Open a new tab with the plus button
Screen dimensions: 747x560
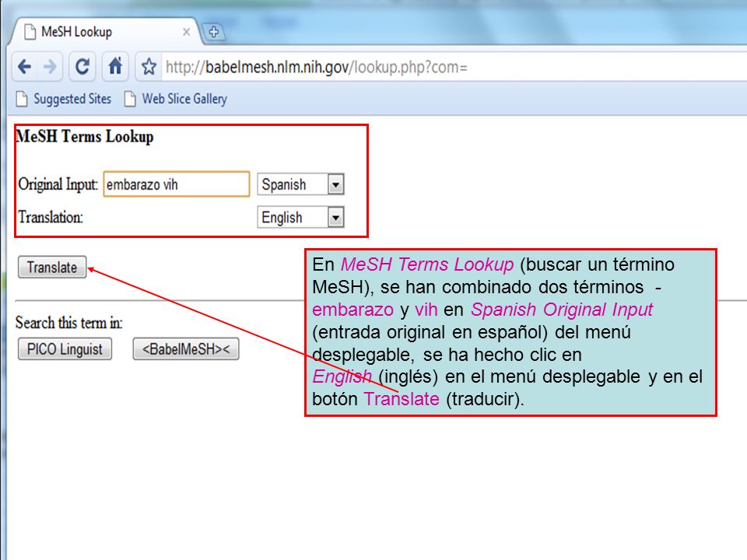[214, 32]
